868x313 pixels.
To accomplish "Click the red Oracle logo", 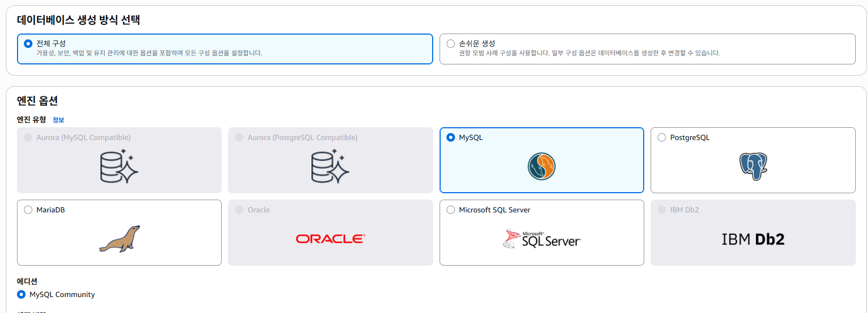I will point(330,239).
